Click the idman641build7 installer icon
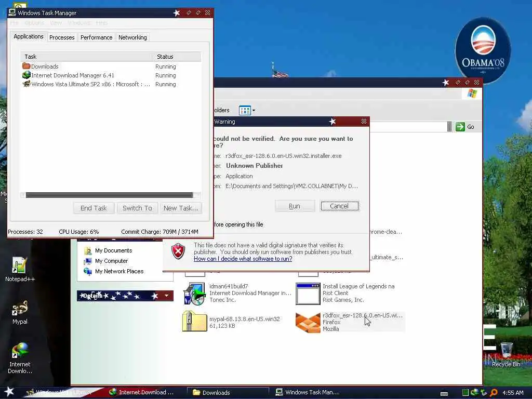 (x=194, y=294)
